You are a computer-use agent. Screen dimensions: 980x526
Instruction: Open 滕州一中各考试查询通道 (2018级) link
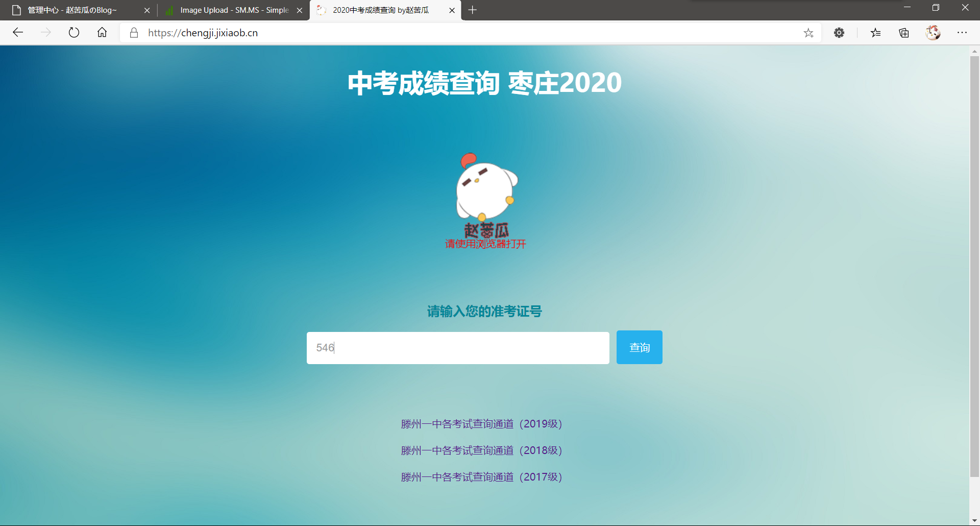tap(481, 450)
